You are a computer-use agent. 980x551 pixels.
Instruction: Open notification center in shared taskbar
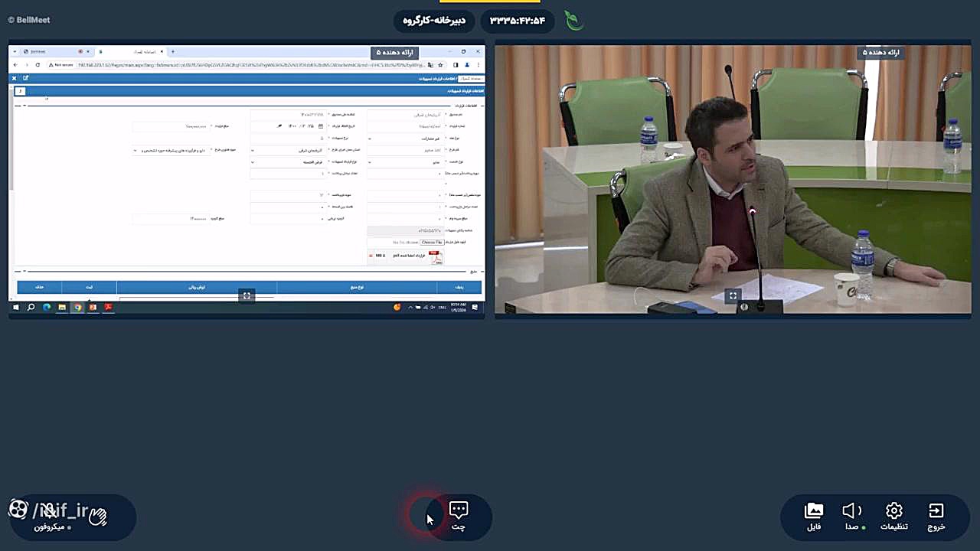[x=475, y=307]
